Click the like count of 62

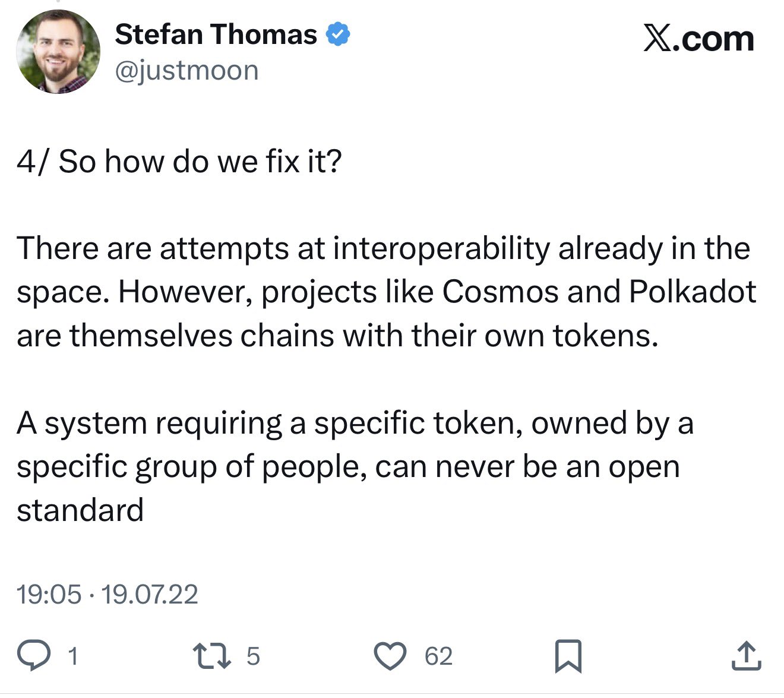click(438, 656)
